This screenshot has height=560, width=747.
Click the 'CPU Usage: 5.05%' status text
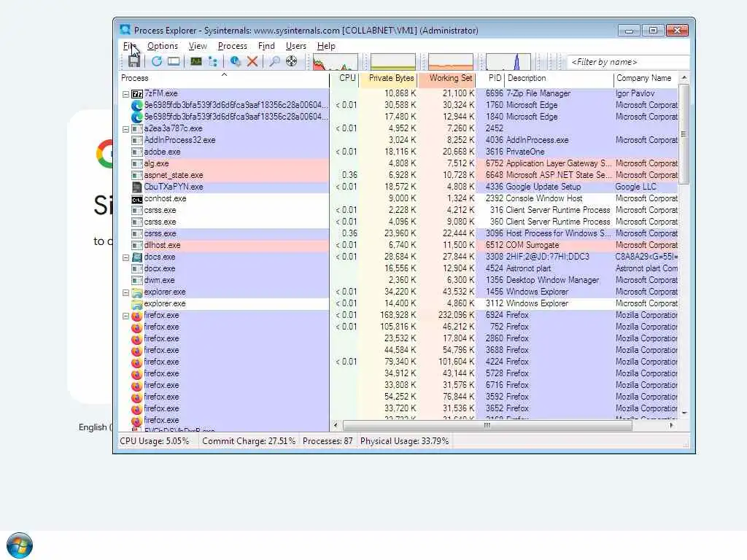(x=155, y=441)
